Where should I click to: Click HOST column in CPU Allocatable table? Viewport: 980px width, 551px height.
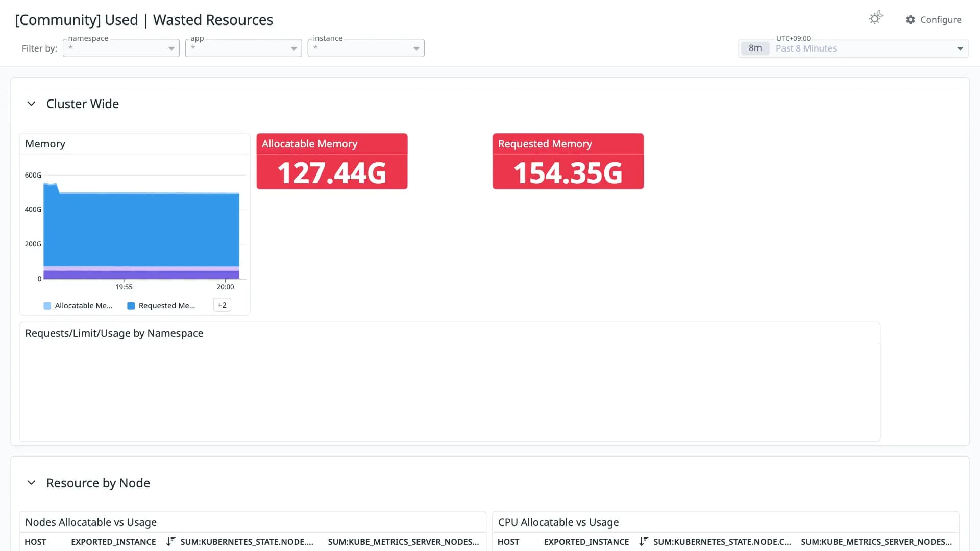point(508,542)
